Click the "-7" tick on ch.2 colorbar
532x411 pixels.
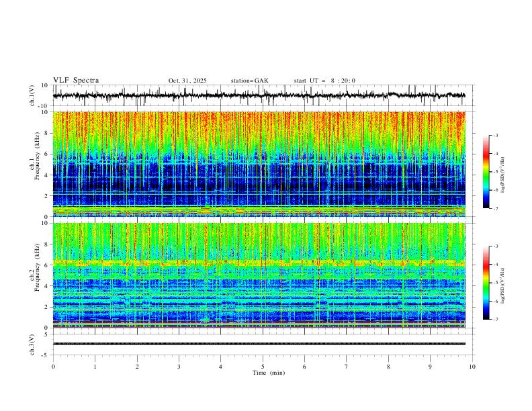(495, 320)
